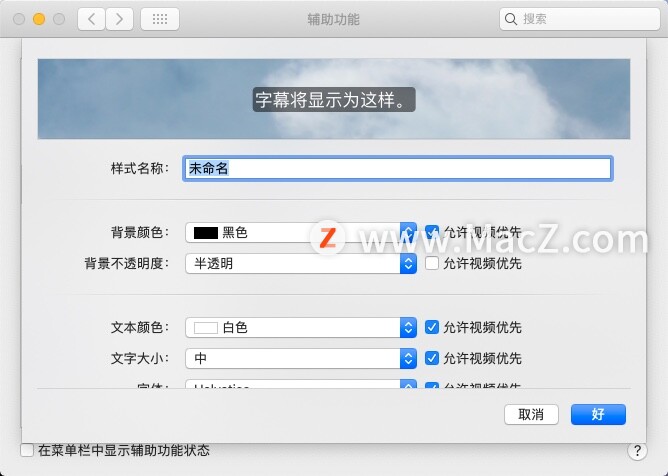Screen dimensions: 668x476
Task: Click the 样式名称 label
Action: 140,168
